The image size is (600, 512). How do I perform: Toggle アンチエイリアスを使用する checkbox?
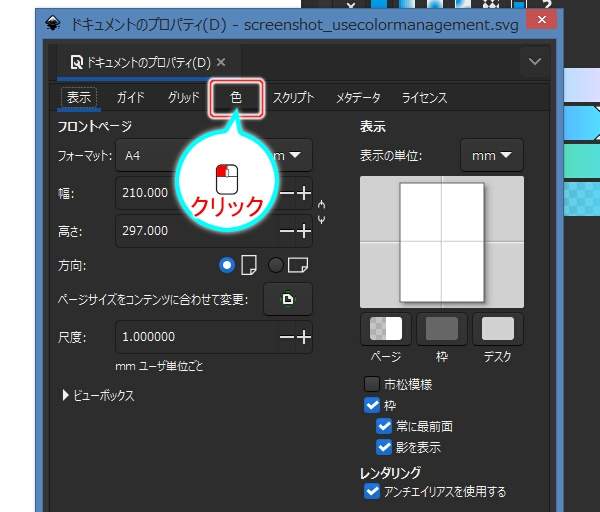coord(372,491)
